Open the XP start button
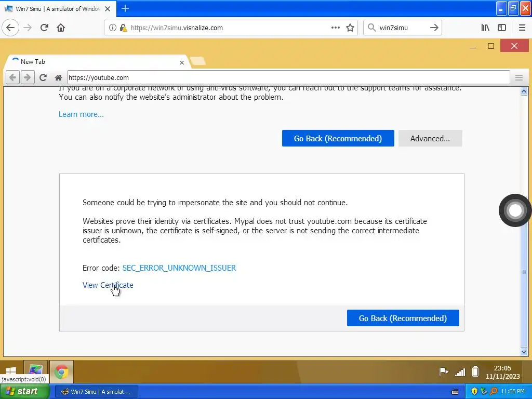This screenshot has width=532, height=399. (x=25, y=392)
